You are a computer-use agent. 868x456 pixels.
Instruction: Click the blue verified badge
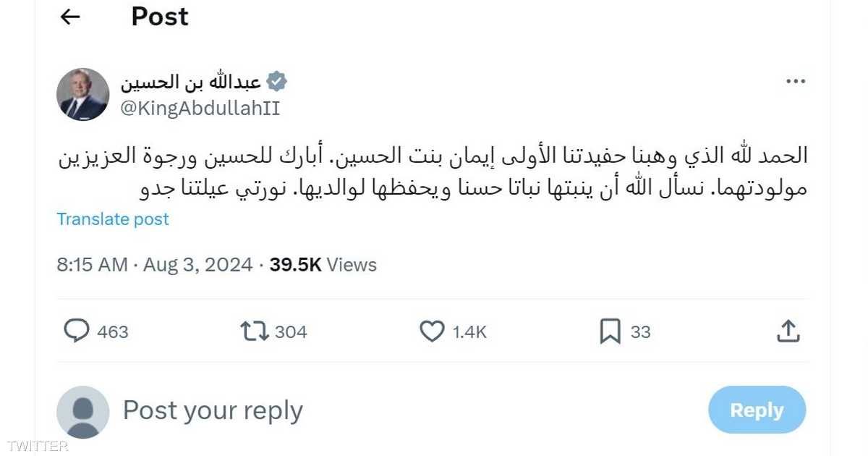click(277, 82)
